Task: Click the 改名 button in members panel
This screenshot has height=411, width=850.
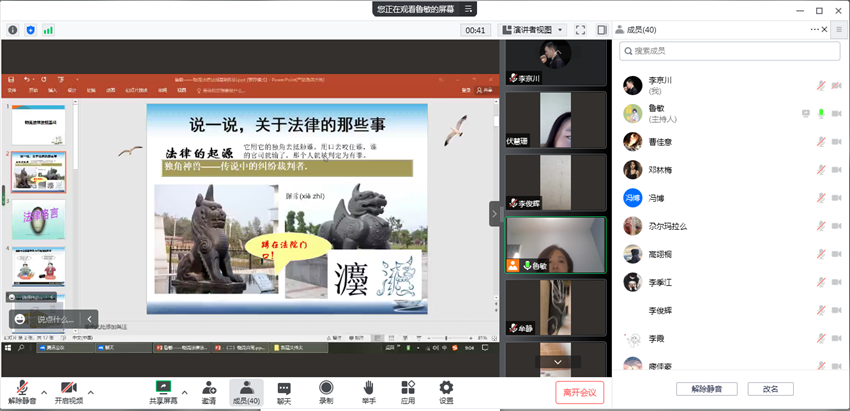Action: [x=770, y=389]
